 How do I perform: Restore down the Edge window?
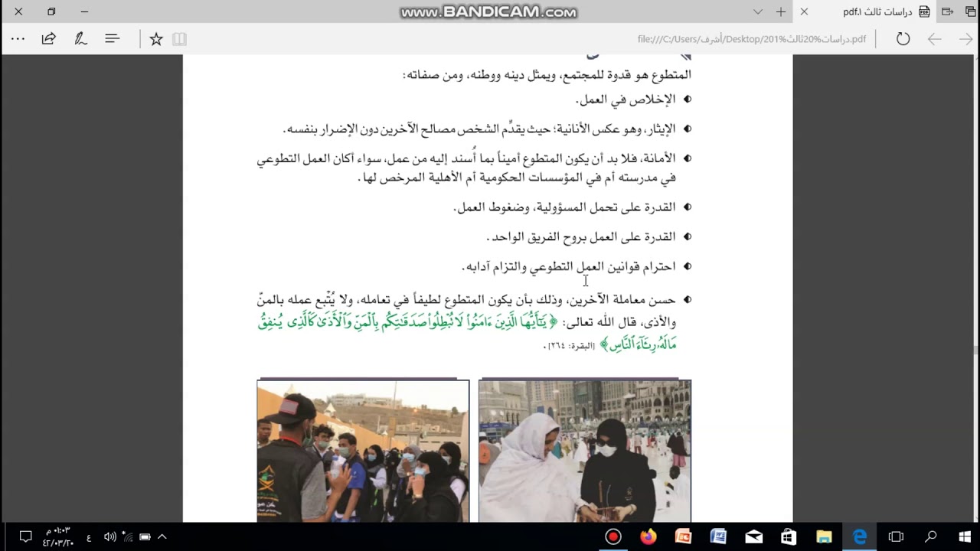[x=51, y=11]
